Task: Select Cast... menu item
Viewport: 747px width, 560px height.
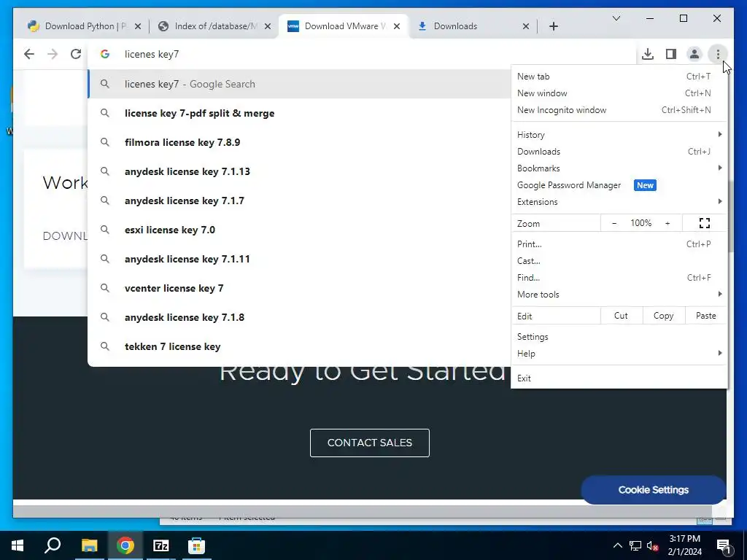Action: pyautogui.click(x=619, y=261)
